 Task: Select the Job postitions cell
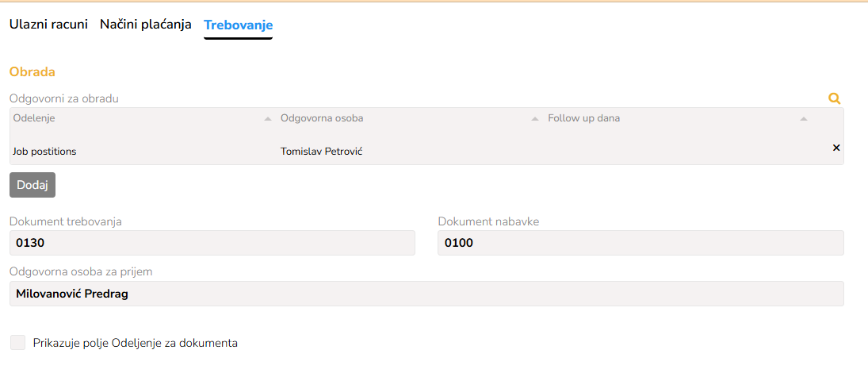click(44, 151)
